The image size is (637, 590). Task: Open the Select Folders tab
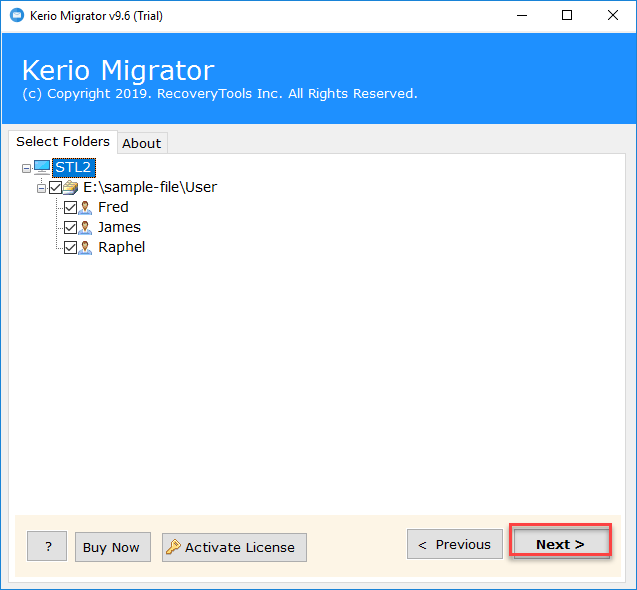pos(63,141)
